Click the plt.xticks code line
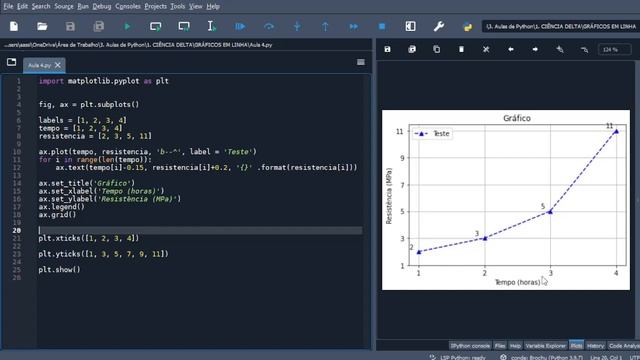 tap(89, 238)
